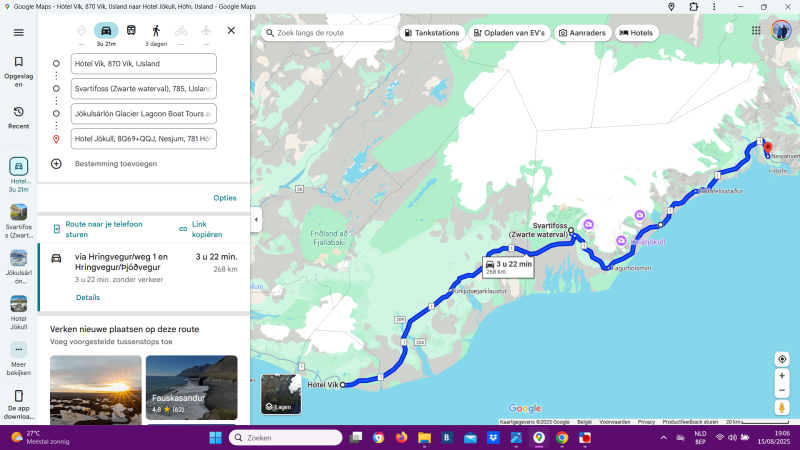The height and width of the screenshot is (450, 800).
Task: Open route Details
Action: pos(88,297)
